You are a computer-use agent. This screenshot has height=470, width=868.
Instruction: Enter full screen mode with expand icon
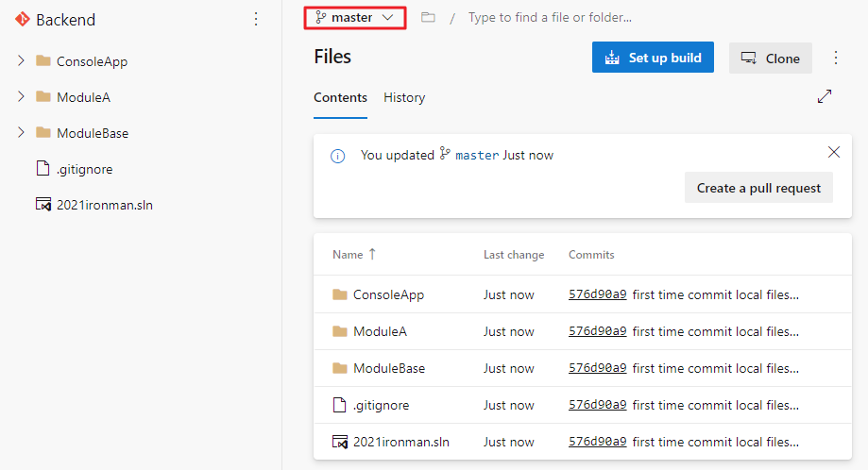tap(825, 96)
